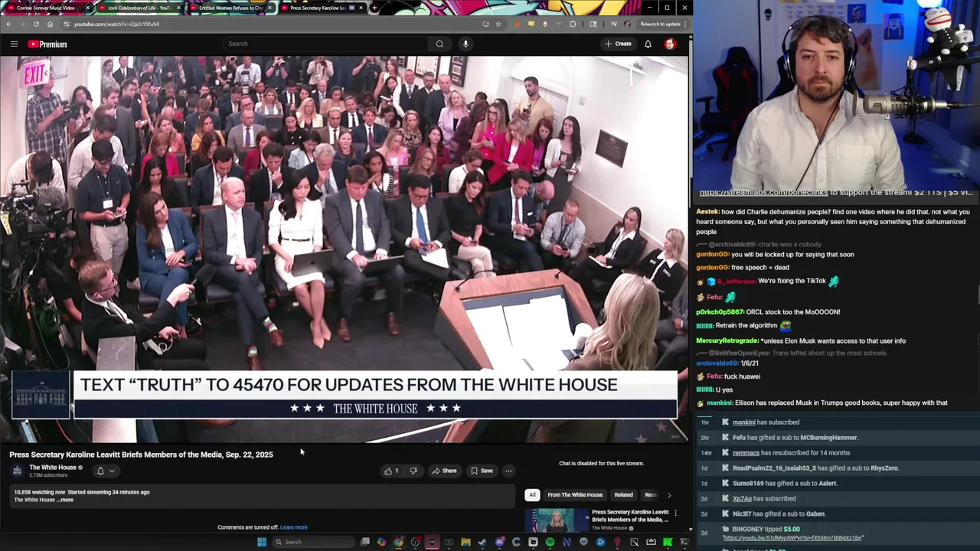The height and width of the screenshot is (551, 980).
Task: Close the Josh Celebration of Life tab
Action: pos(178,8)
